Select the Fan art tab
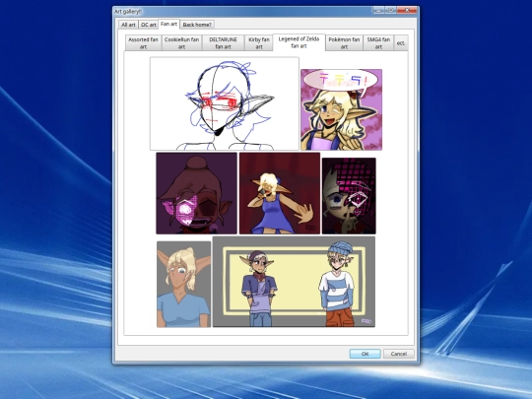 pyautogui.click(x=169, y=24)
